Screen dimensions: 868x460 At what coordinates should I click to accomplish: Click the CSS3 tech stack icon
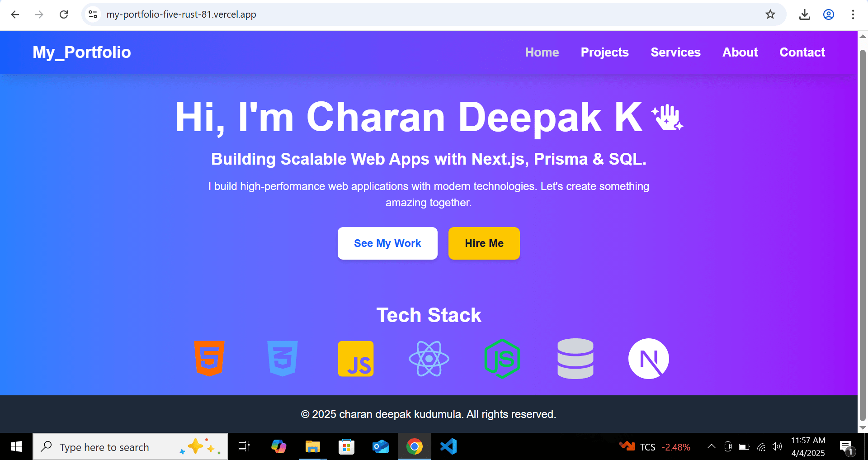coord(283,359)
